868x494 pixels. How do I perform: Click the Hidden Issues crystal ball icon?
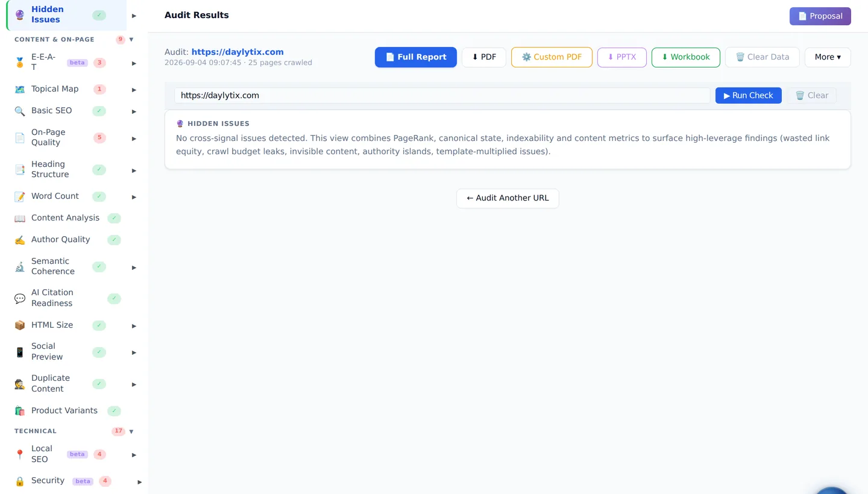(x=20, y=14)
